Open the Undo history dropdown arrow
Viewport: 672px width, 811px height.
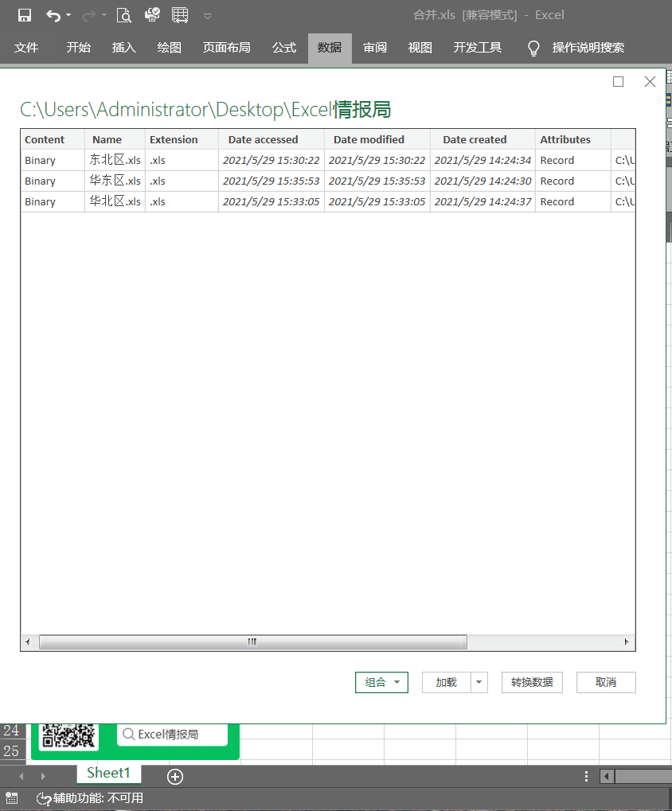(68, 15)
